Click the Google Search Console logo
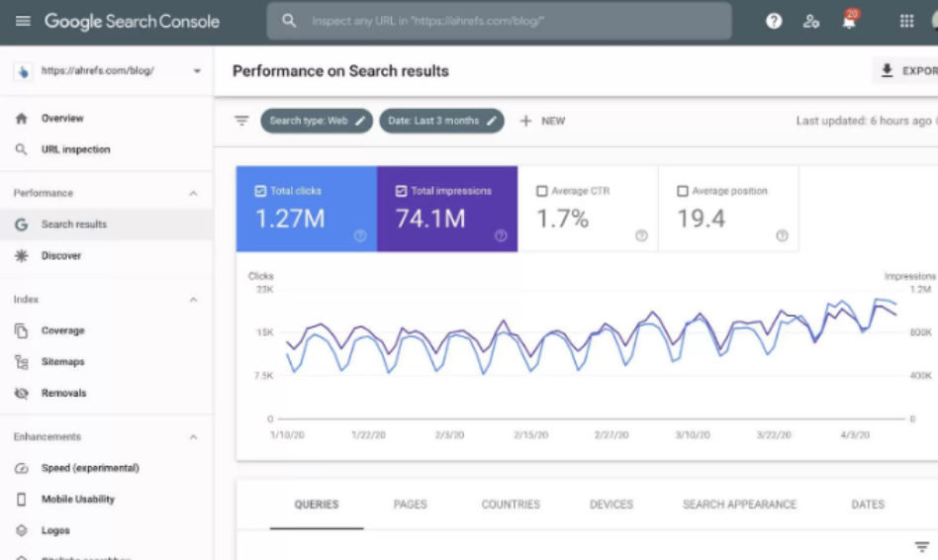Image resolution: width=938 pixels, height=560 pixels. pyautogui.click(x=133, y=22)
